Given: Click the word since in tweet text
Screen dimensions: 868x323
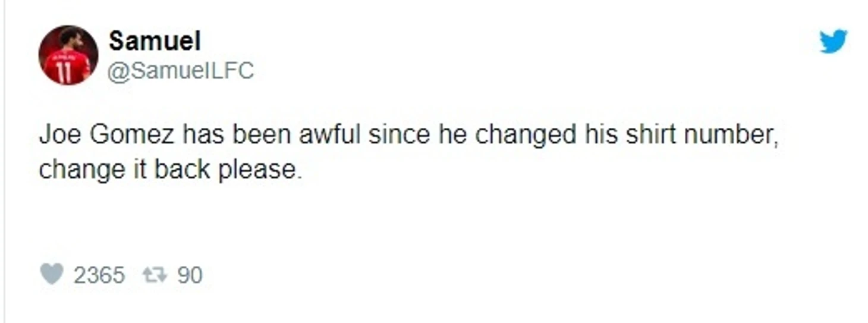Looking at the screenshot, I should pyautogui.click(x=400, y=136).
